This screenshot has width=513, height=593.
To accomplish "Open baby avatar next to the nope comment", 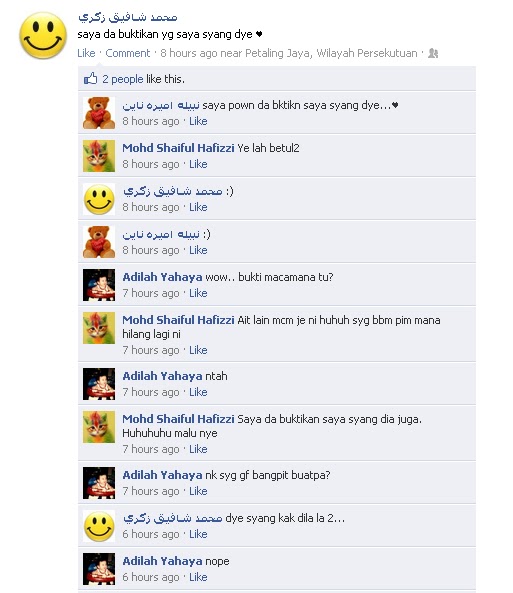I will pos(99,569).
